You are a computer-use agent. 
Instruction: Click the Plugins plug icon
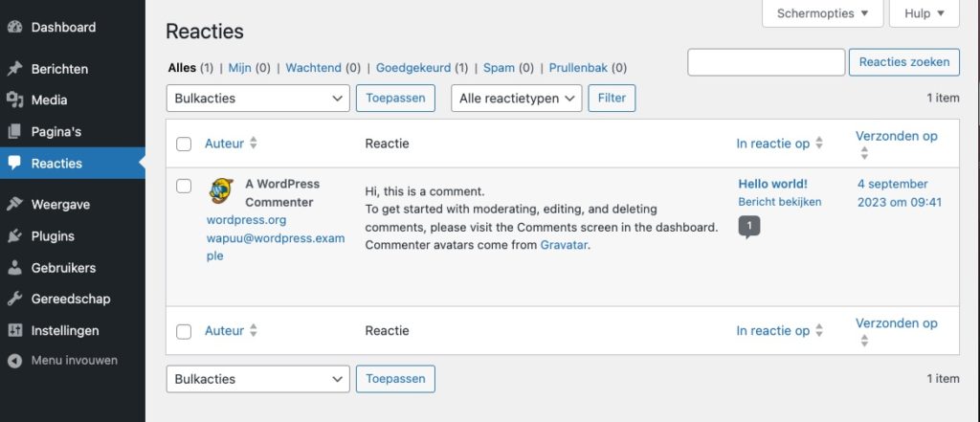(14, 236)
